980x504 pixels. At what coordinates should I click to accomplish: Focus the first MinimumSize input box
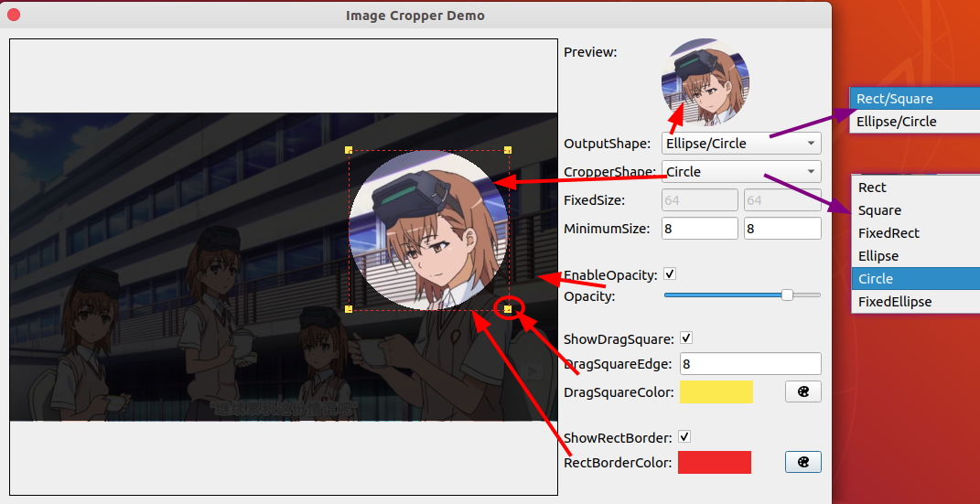pos(699,229)
